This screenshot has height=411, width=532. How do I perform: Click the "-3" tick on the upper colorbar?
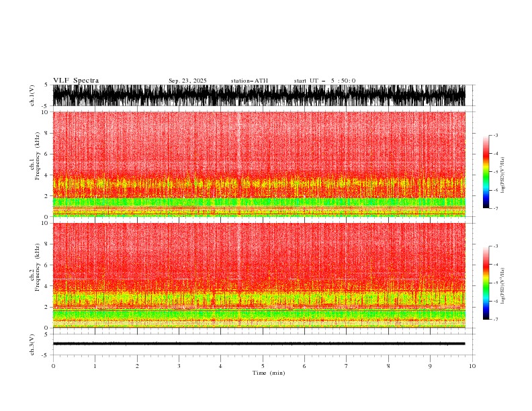tap(496, 136)
